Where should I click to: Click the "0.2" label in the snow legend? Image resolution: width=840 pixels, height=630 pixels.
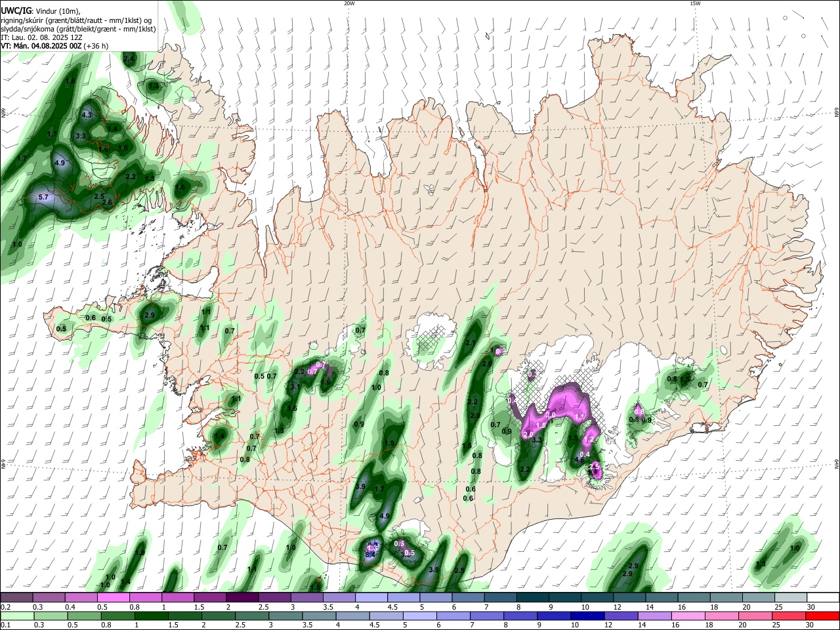click(x=6, y=607)
